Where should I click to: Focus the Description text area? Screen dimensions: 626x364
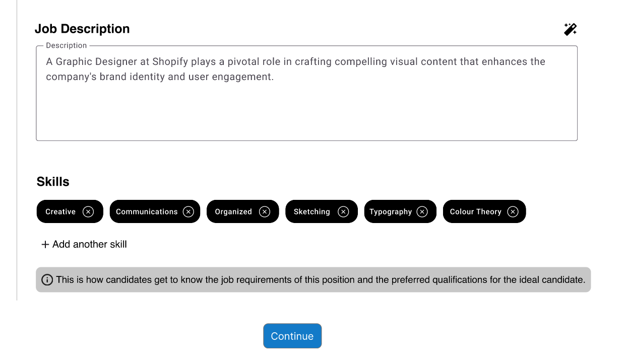coord(306,101)
